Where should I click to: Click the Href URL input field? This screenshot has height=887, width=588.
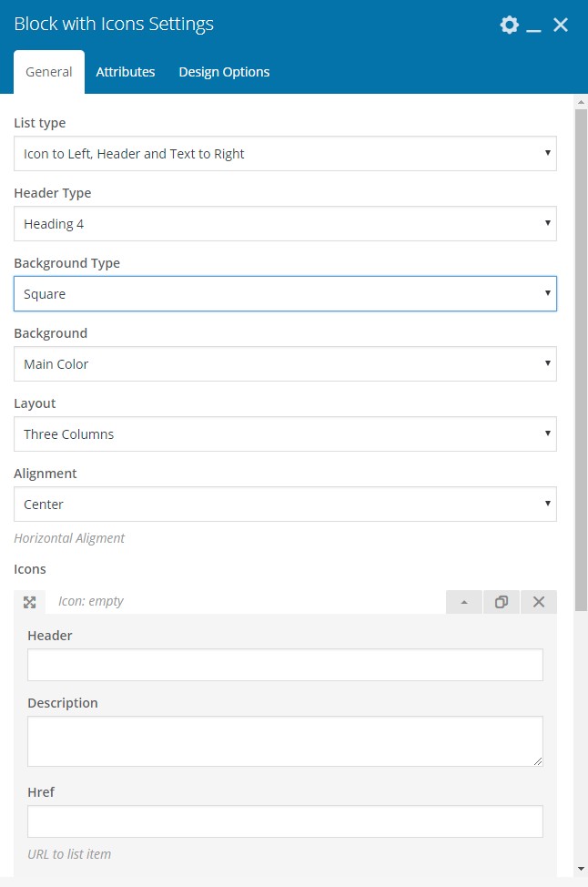[286, 821]
